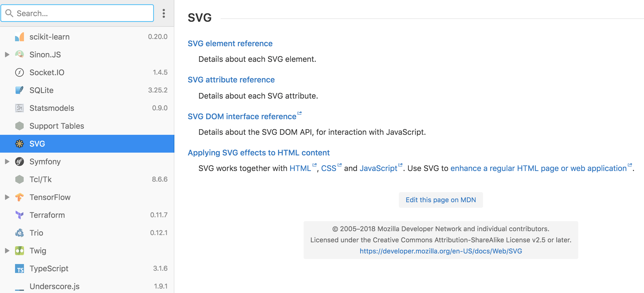Open SVG attribute reference link
The image size is (644, 293).
[x=231, y=80]
